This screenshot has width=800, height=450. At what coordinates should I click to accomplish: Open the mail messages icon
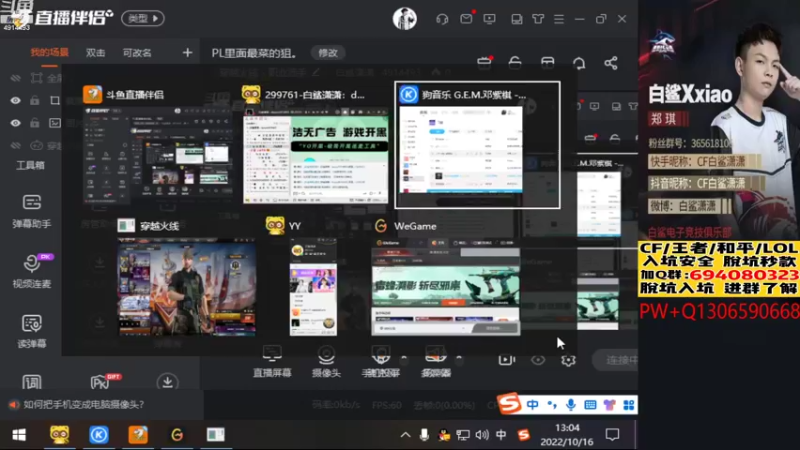(x=466, y=19)
